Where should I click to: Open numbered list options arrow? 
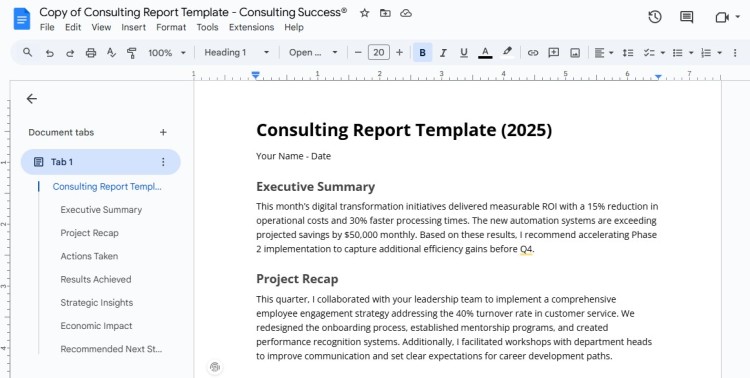pos(719,53)
